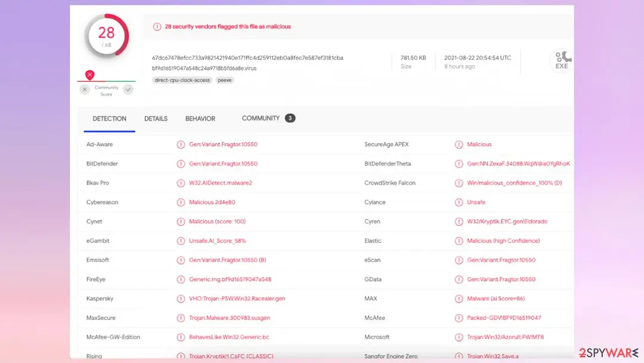Select the direct-cpu-clock-access tag

tap(182, 80)
